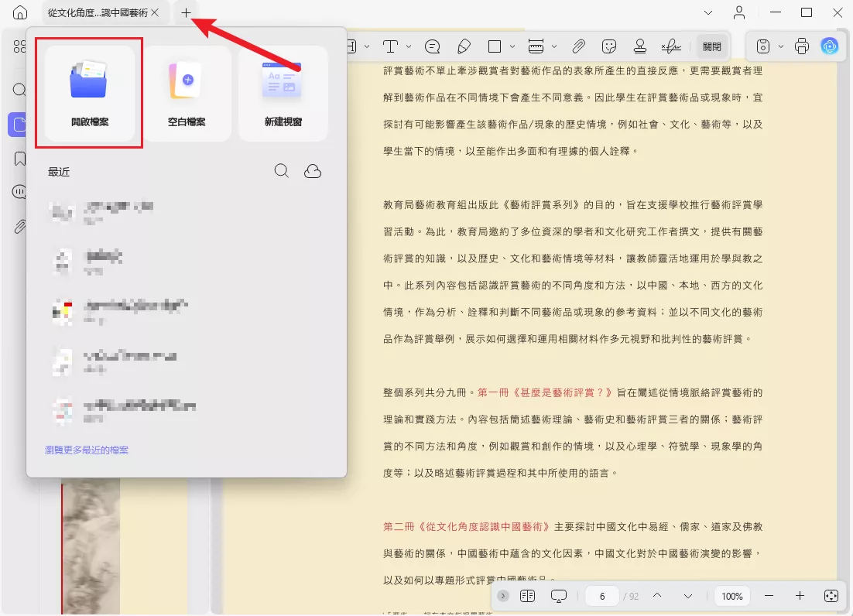Image resolution: width=853 pixels, height=616 pixels.
Task: Click red text 第二冊《從文化角度認識中國藝術》
Action: [x=467, y=527]
